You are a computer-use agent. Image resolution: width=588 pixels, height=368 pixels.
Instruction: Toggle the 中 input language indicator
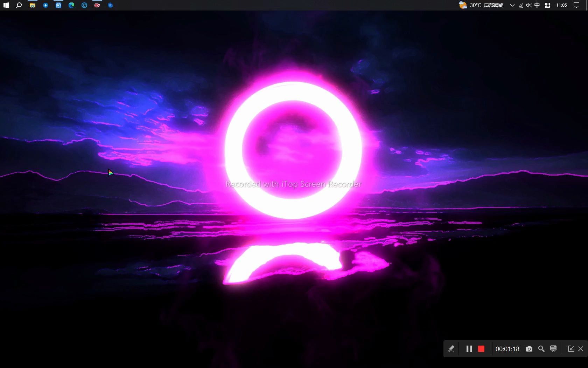tap(537, 5)
